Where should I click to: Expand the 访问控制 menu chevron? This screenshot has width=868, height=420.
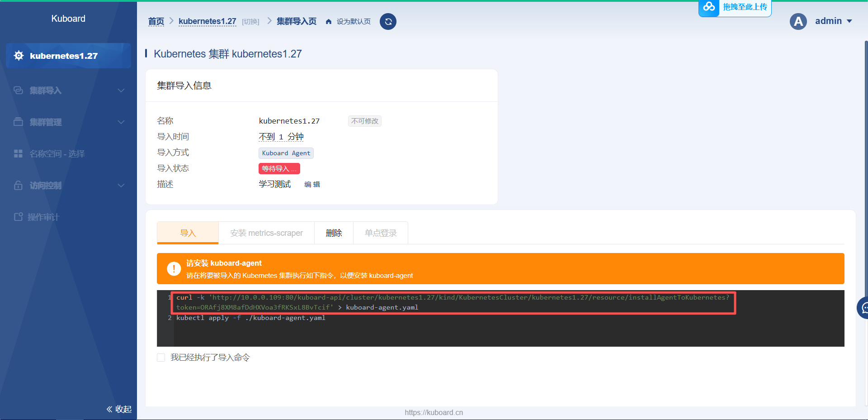point(121,186)
